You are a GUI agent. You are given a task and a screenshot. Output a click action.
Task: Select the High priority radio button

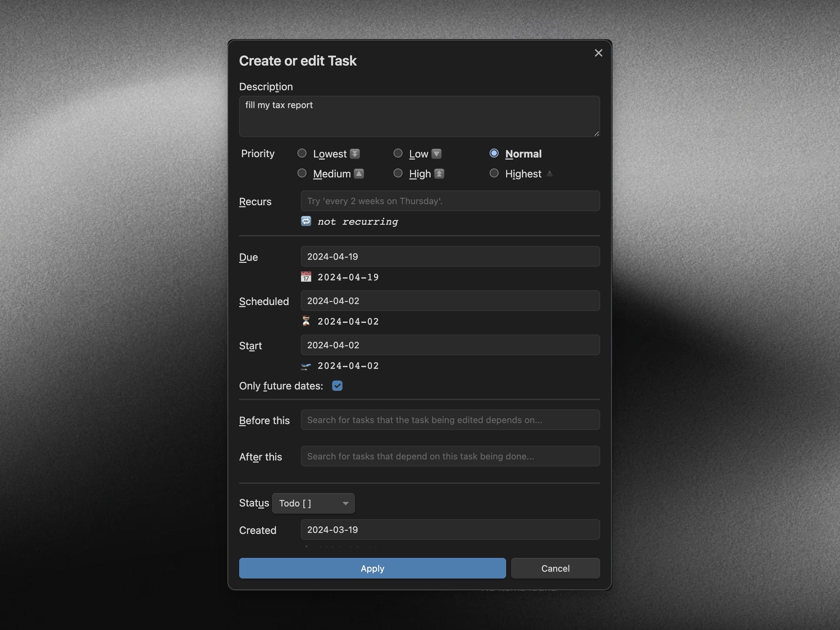click(398, 173)
